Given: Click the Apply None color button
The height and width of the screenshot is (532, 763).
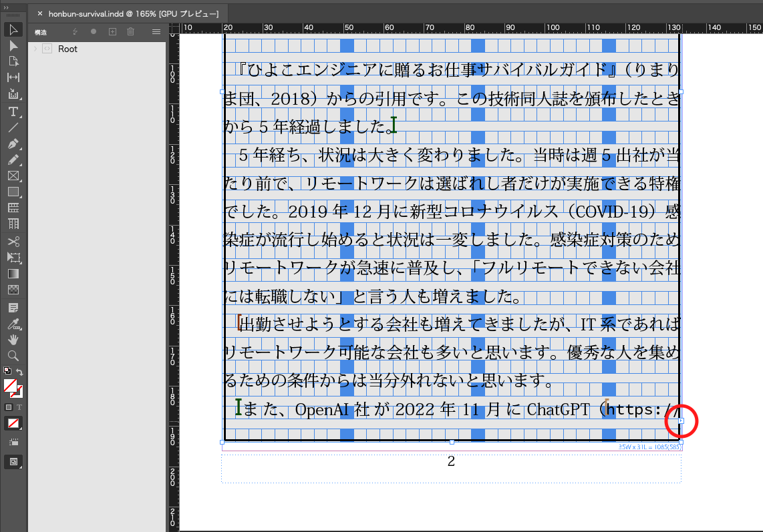Looking at the screenshot, I should click(13, 424).
